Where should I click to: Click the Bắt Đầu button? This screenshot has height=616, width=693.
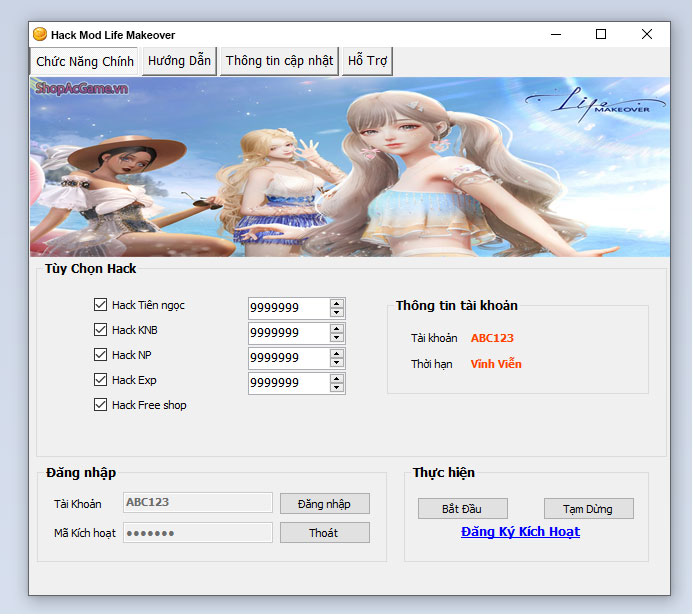coord(463,509)
